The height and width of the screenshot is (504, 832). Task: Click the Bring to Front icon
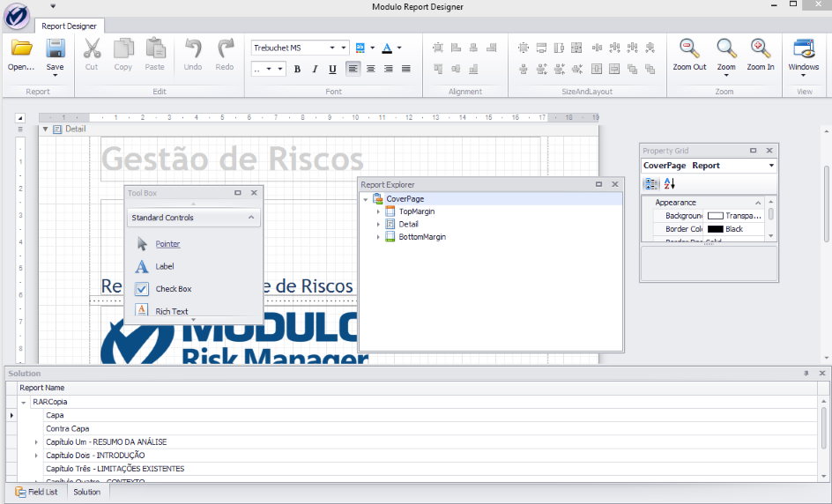point(633,69)
